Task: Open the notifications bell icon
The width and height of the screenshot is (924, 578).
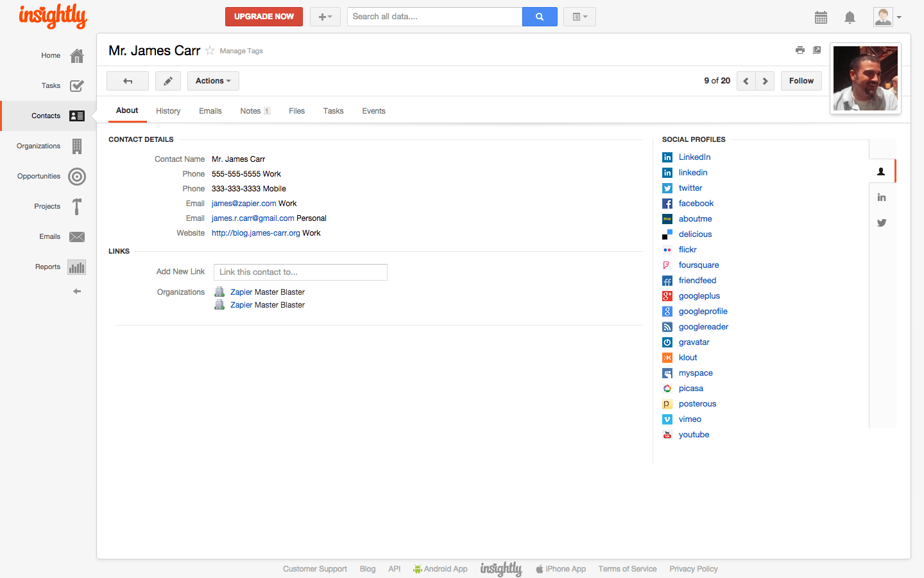Action: 850,17
